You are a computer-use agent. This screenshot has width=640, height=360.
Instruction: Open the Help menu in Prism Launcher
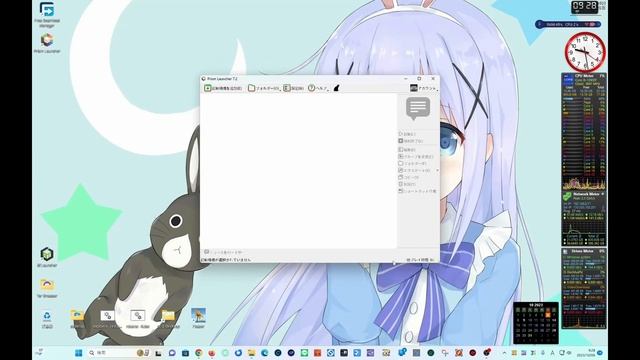pyautogui.click(x=318, y=88)
